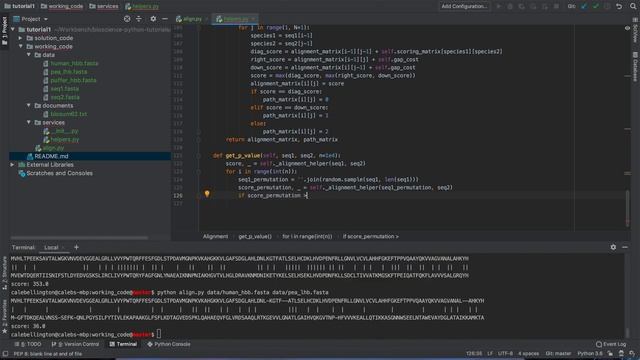Select seq1.fasta file
This screenshot has width=640, height=360.
coord(64,89)
